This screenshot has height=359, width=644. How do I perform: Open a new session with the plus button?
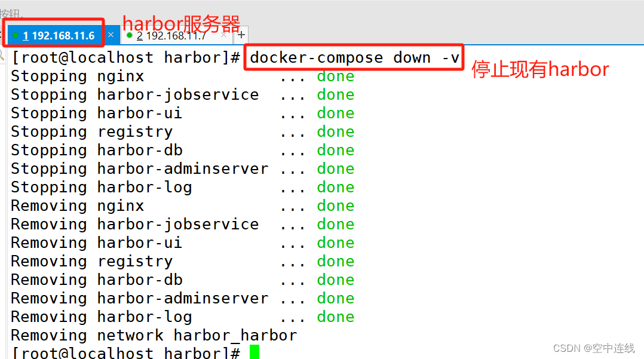(241, 35)
